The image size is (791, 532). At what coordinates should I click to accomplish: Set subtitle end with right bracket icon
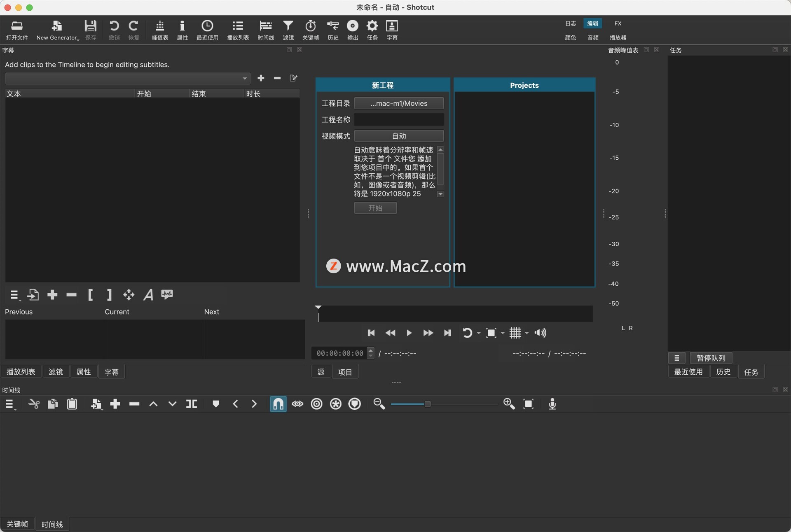(x=109, y=295)
